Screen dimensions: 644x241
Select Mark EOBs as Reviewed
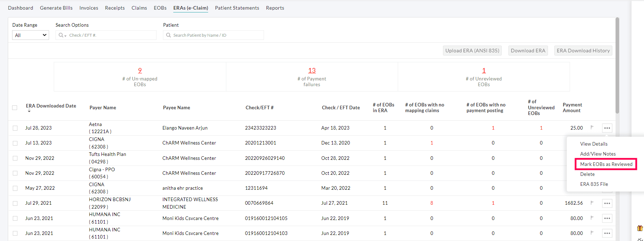[x=606, y=164]
